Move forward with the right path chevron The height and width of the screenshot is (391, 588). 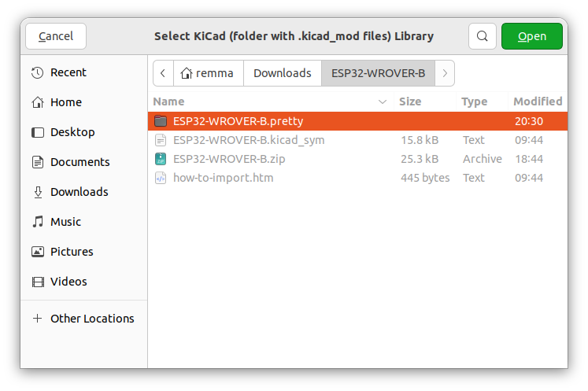pyautogui.click(x=445, y=73)
